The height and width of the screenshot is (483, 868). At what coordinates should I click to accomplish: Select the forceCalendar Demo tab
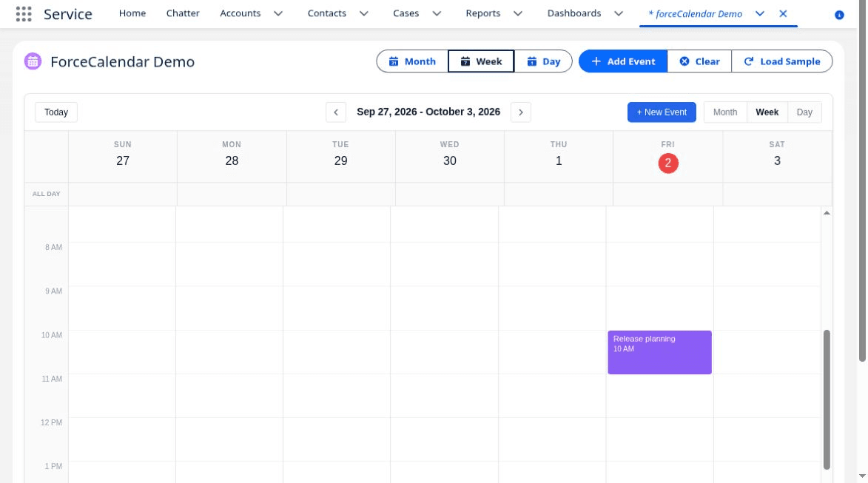(x=696, y=14)
